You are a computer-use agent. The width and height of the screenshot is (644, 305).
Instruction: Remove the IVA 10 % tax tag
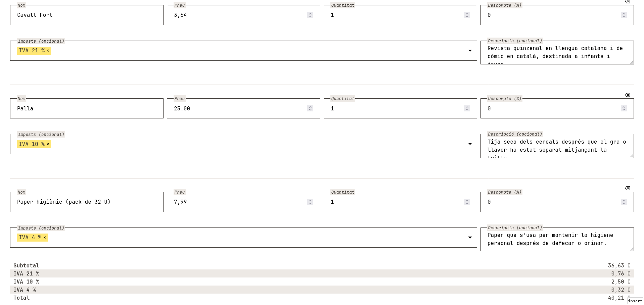point(48,144)
